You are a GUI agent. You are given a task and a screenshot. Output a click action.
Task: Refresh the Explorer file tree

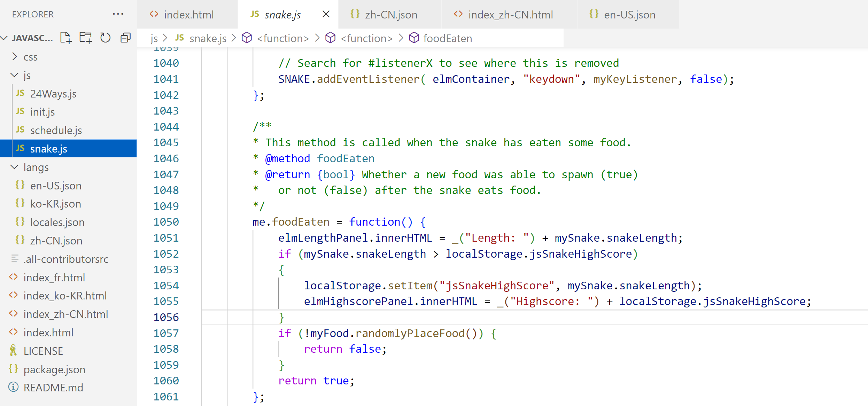point(105,38)
